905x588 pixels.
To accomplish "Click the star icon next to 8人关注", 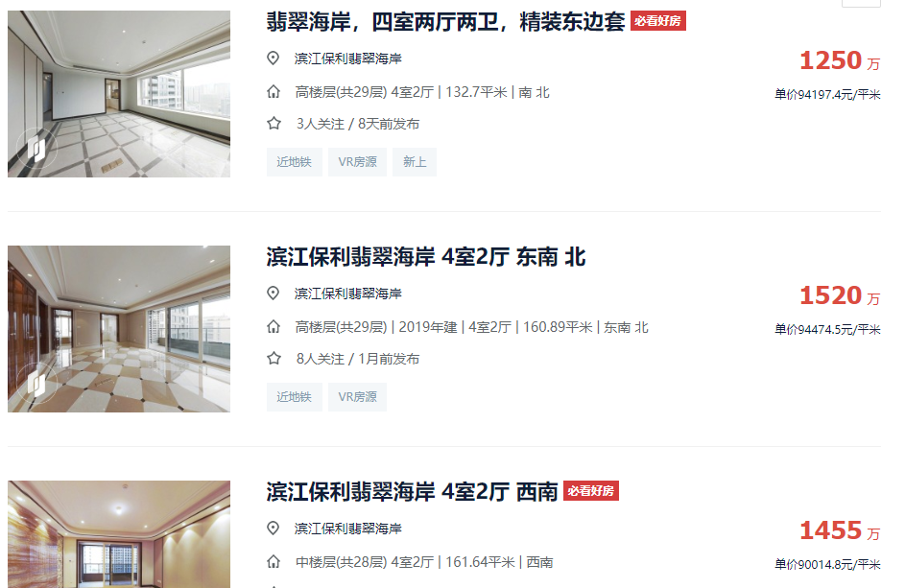I will pyautogui.click(x=274, y=359).
